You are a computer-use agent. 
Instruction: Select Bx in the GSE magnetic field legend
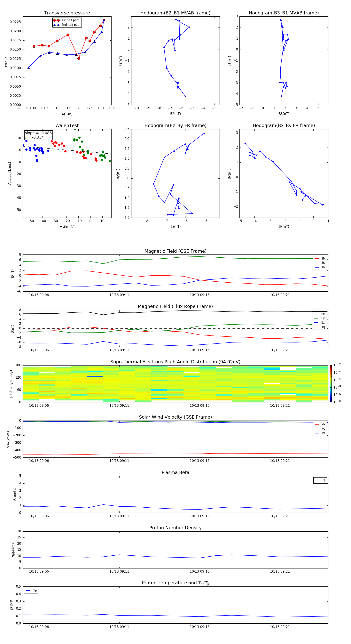(320, 259)
